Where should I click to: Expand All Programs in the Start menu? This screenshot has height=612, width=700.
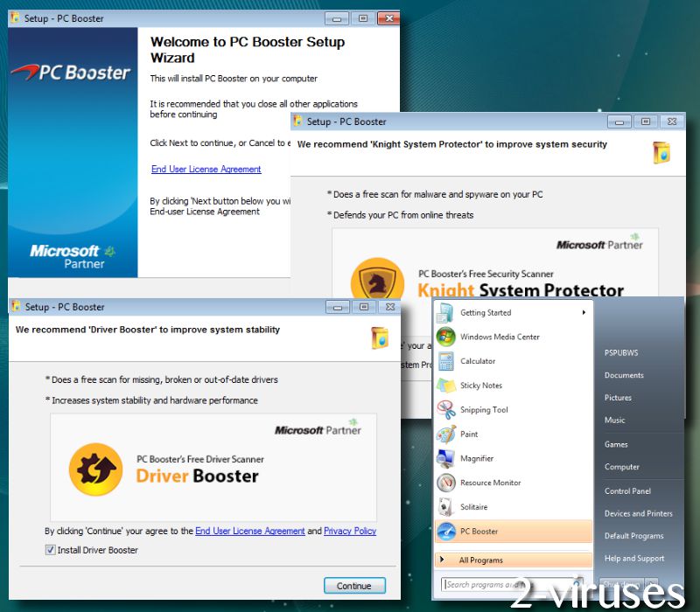point(513,560)
